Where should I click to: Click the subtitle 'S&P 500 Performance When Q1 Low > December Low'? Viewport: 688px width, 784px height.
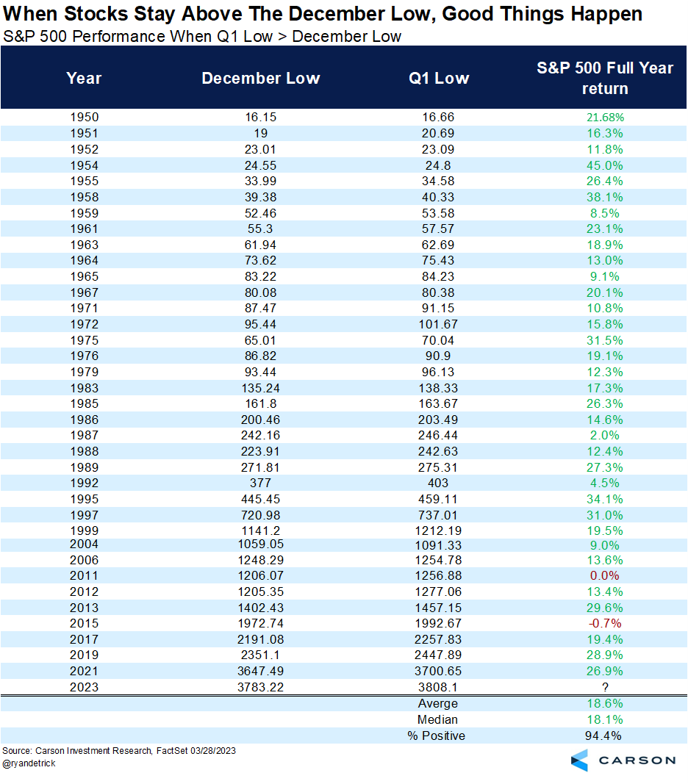pyautogui.click(x=202, y=37)
